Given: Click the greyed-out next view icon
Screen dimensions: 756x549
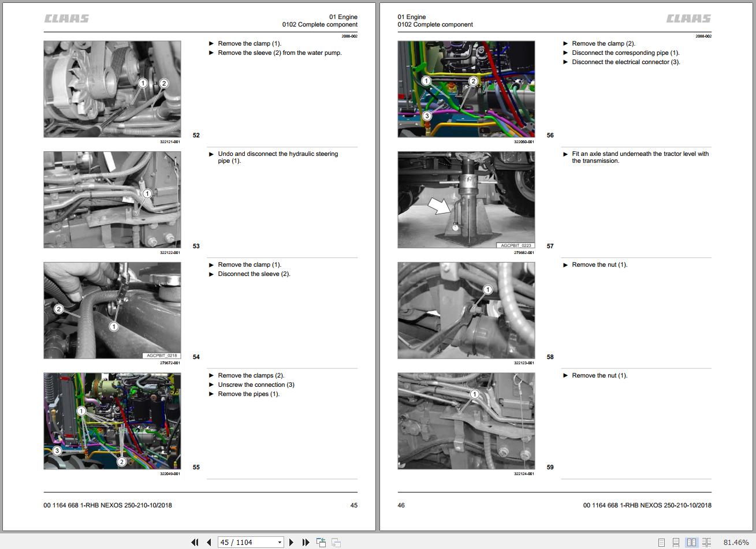Looking at the screenshot, I should 336,542.
